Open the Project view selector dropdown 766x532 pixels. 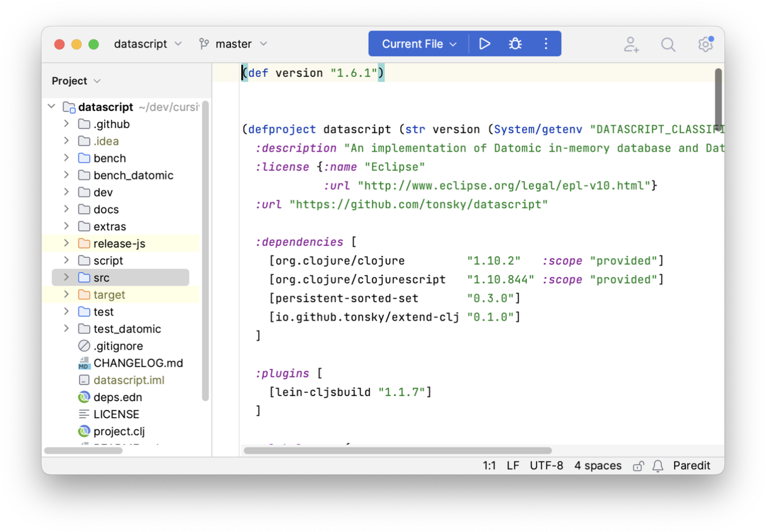coord(76,81)
